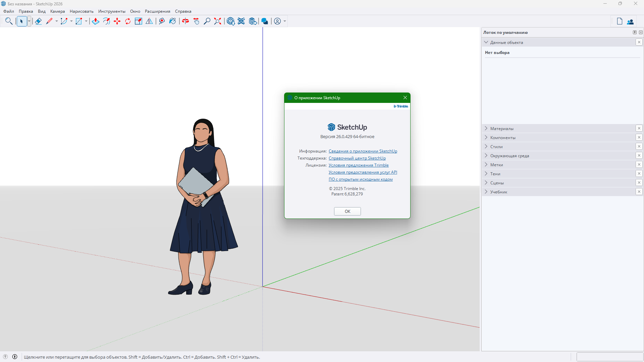This screenshot has width=644, height=362.
Task: Open the Расширения menu
Action: point(158,11)
